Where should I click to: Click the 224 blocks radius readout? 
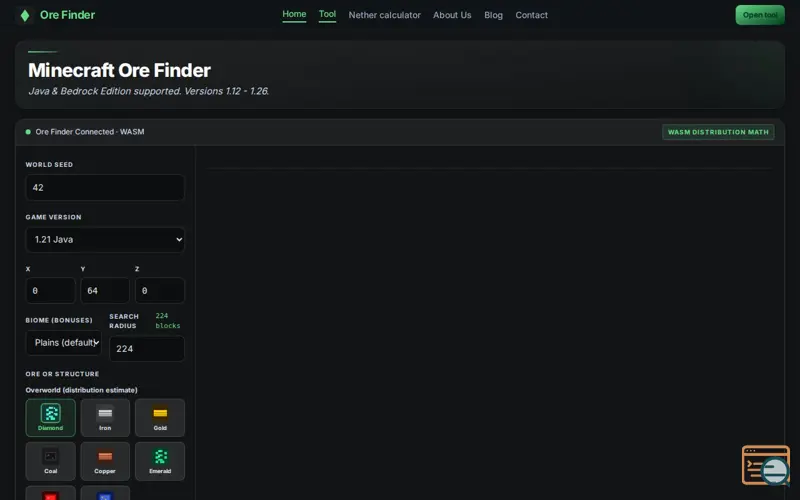(168, 320)
